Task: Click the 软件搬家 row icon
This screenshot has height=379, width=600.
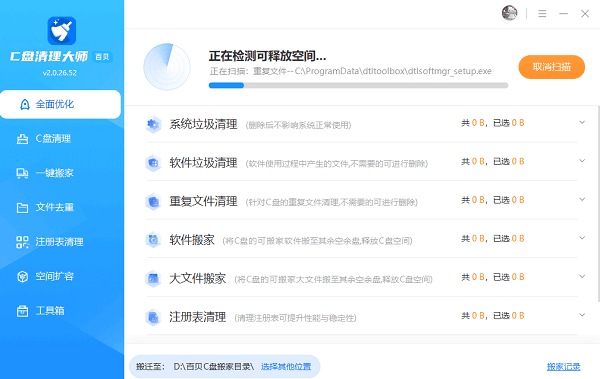Action: 153,240
